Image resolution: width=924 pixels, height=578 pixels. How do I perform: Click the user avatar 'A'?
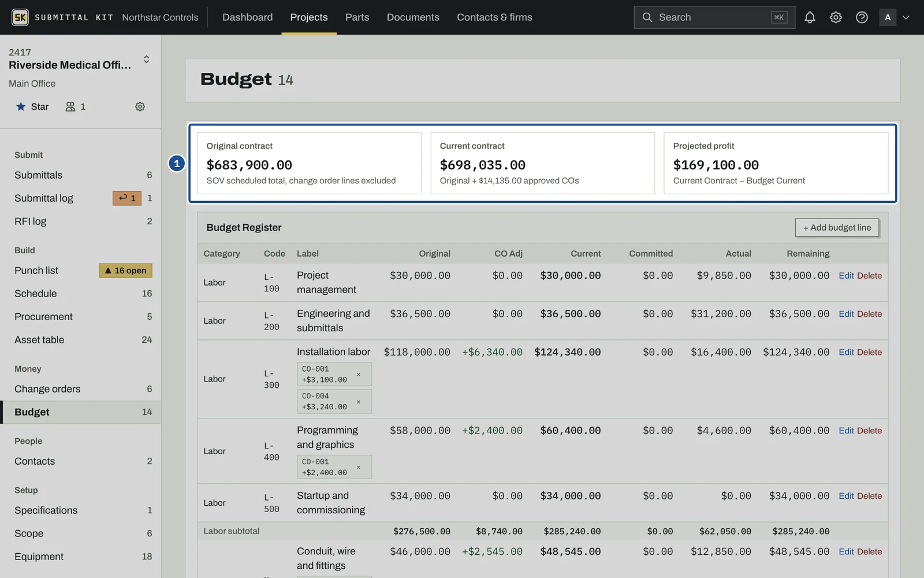pyautogui.click(x=888, y=17)
